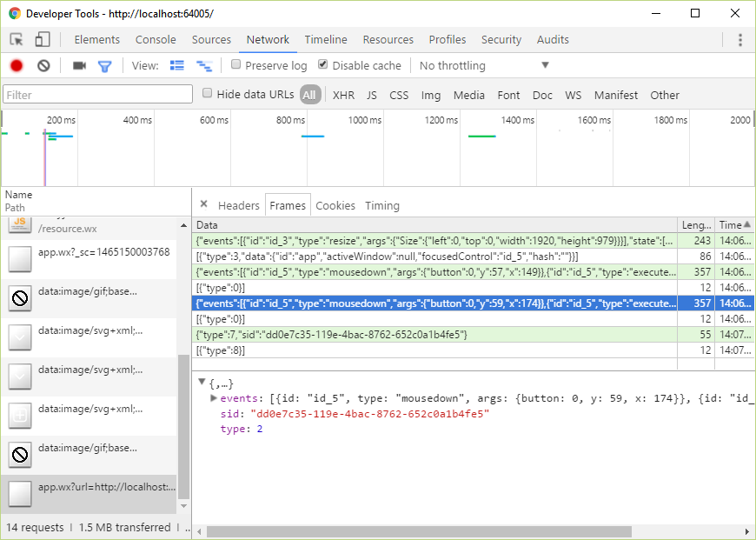Toggle device mode toolbar icon

pyautogui.click(x=43, y=40)
